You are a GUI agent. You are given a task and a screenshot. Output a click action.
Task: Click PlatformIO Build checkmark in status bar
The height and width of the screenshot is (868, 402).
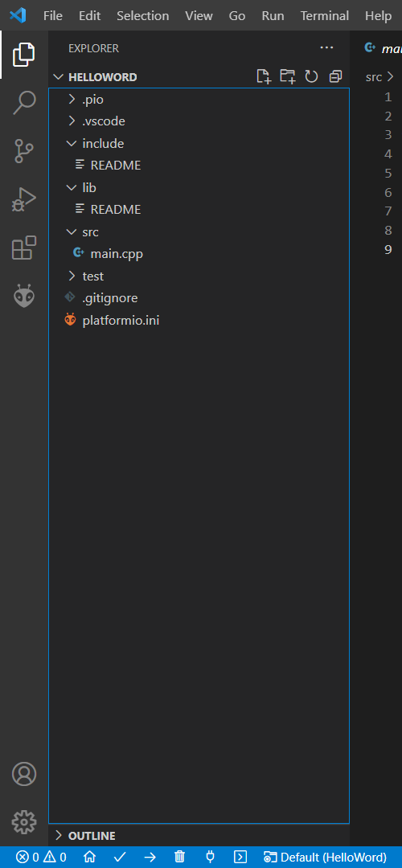tap(120, 857)
